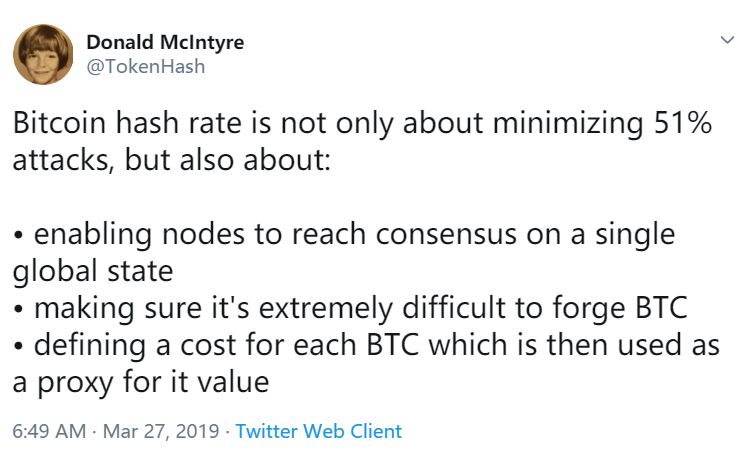749x461 pixels.
Task: Click the BTC word ending second bullet
Action: 661,308
